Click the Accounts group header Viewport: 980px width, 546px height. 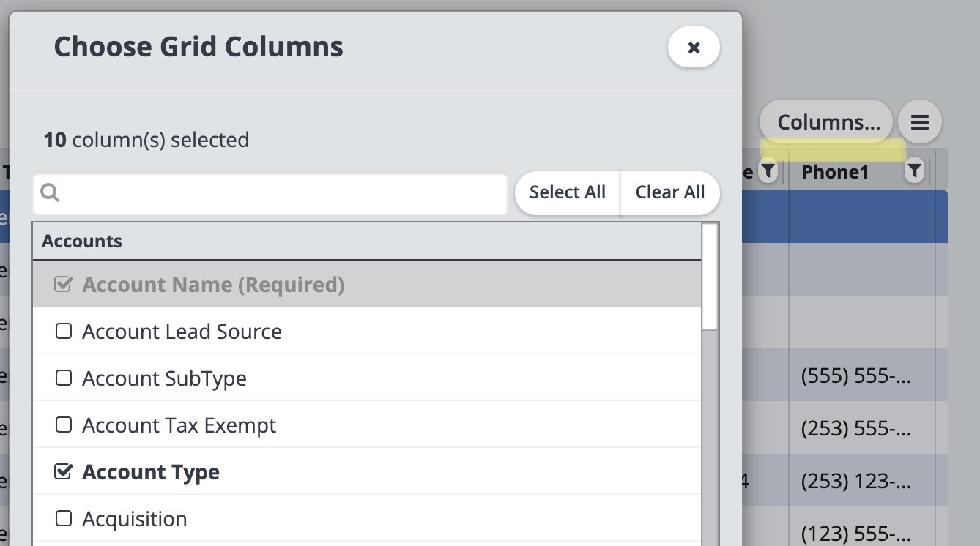click(x=366, y=242)
